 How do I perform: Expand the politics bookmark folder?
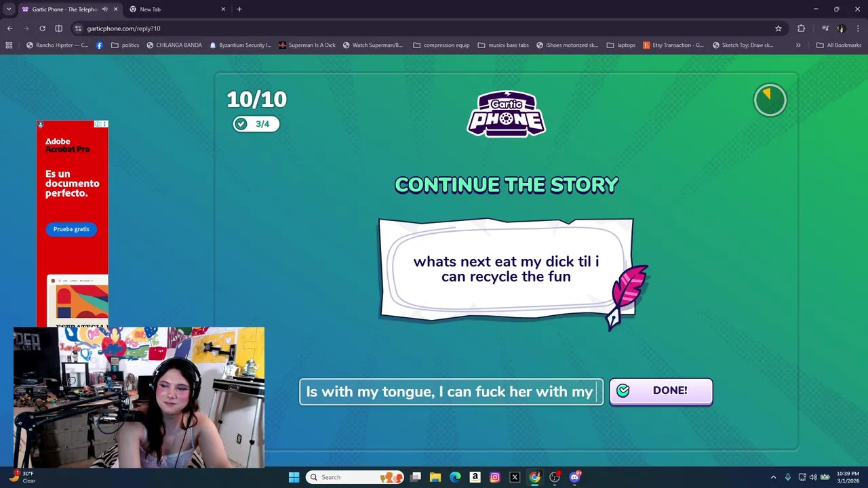click(x=125, y=45)
